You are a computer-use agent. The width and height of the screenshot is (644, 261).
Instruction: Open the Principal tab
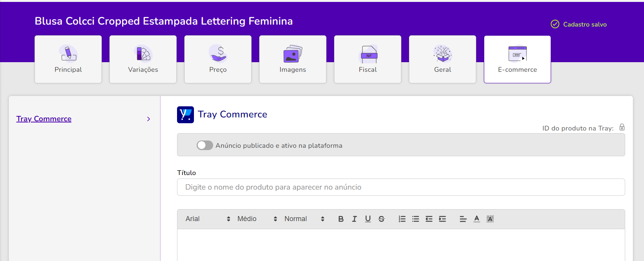tap(68, 59)
